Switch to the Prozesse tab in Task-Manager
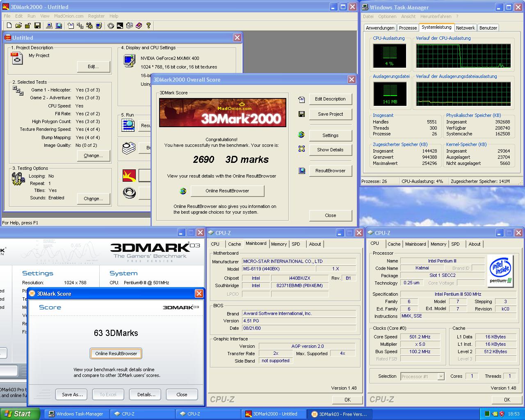This screenshot has height=420, width=525. [408, 28]
